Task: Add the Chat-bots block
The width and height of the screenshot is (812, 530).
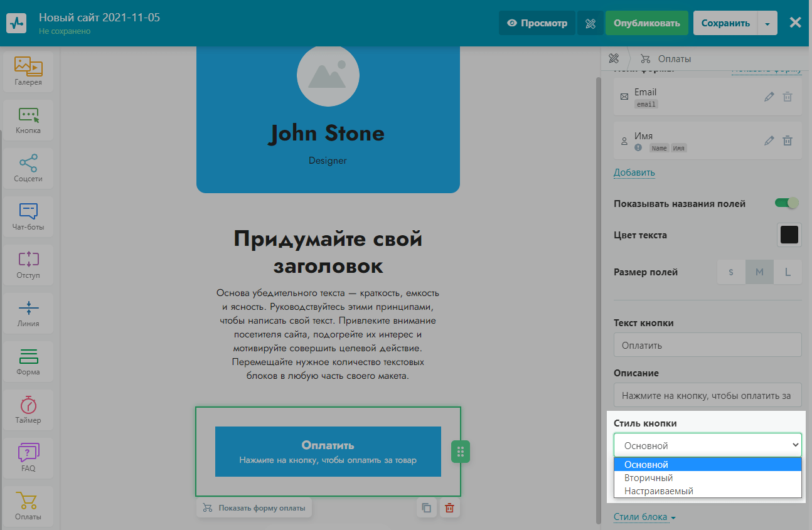Action: point(28,216)
